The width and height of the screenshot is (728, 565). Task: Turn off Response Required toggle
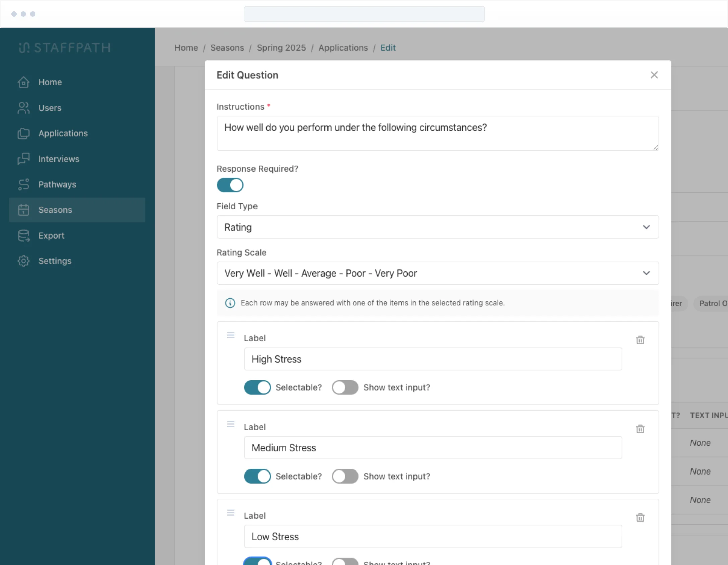pos(230,185)
